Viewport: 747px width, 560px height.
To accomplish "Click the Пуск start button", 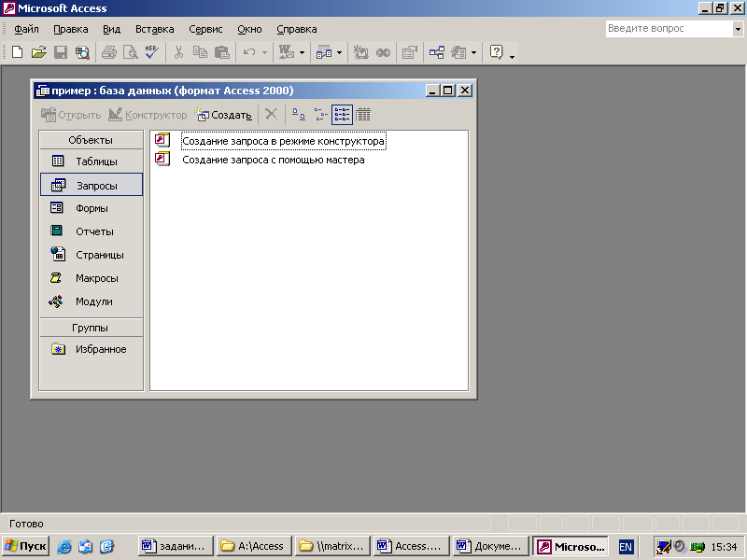I will pos(26,546).
